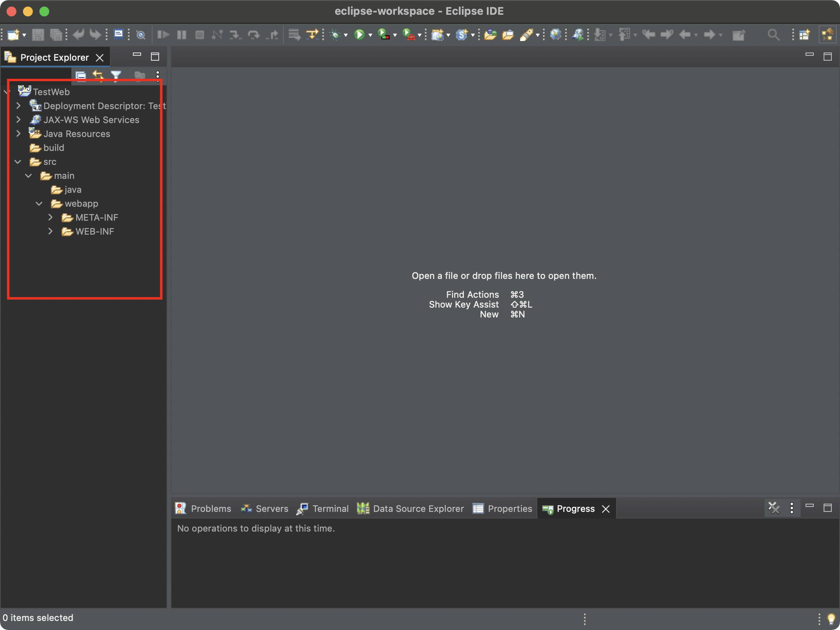Image resolution: width=840 pixels, height=630 pixels.
Task: Click the Pin Editor icon
Action: pos(739,35)
